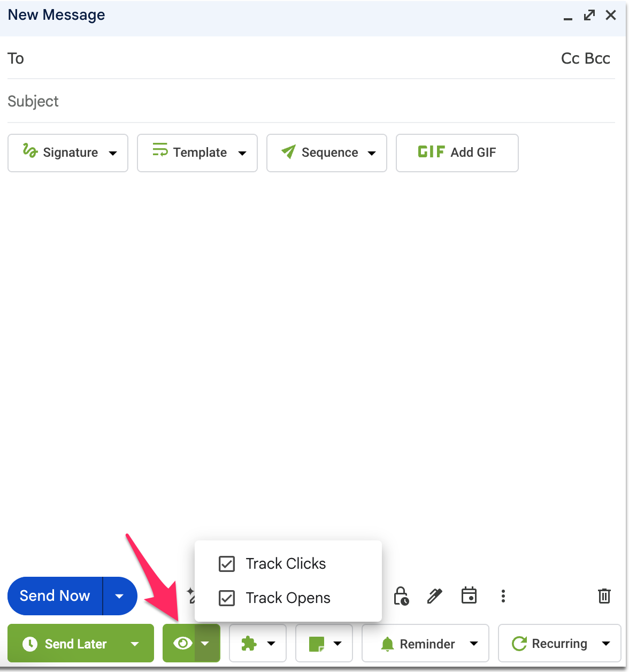Open the Template dropdown
The height and width of the screenshot is (672, 629).
click(x=197, y=153)
